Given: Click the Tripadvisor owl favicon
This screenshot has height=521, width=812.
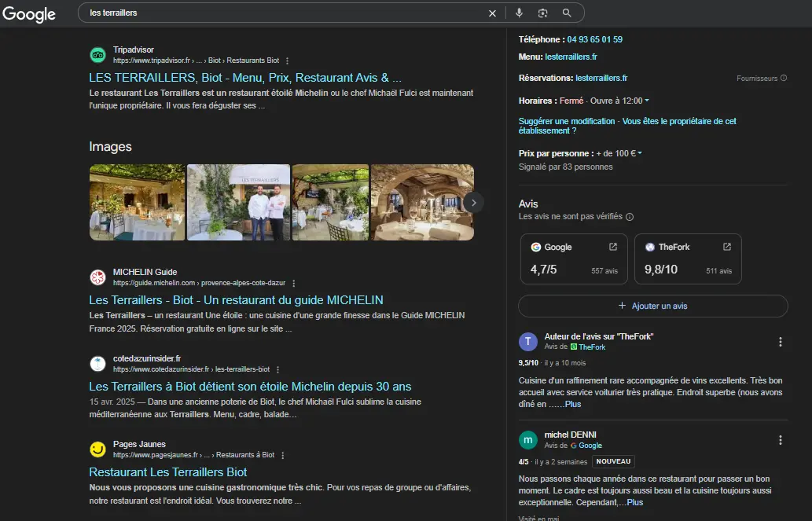Looking at the screenshot, I should tap(98, 55).
